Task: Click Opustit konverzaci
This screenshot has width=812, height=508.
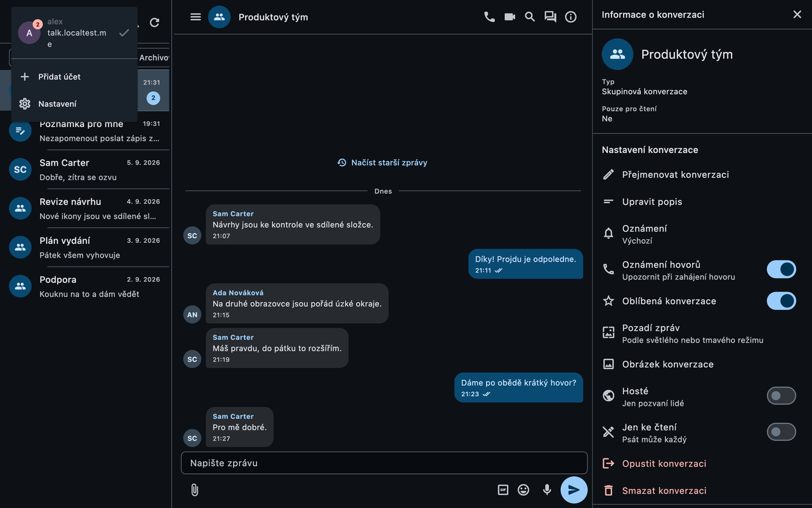Action: 702,464
